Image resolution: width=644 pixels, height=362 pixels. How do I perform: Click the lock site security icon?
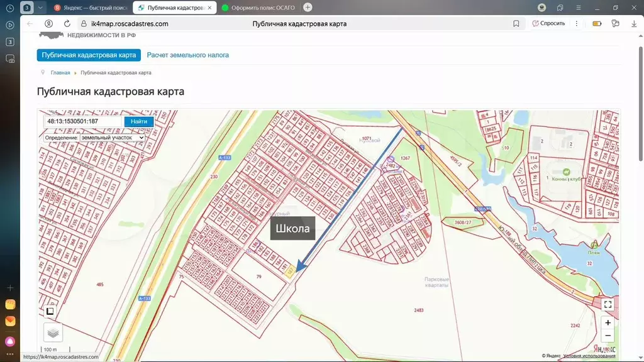click(x=84, y=24)
